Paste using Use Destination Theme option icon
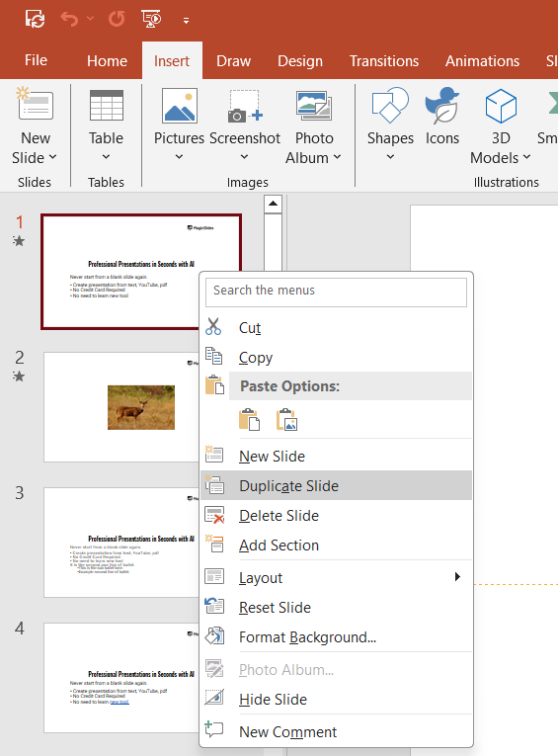Screen dimensions: 558x756 249,419
